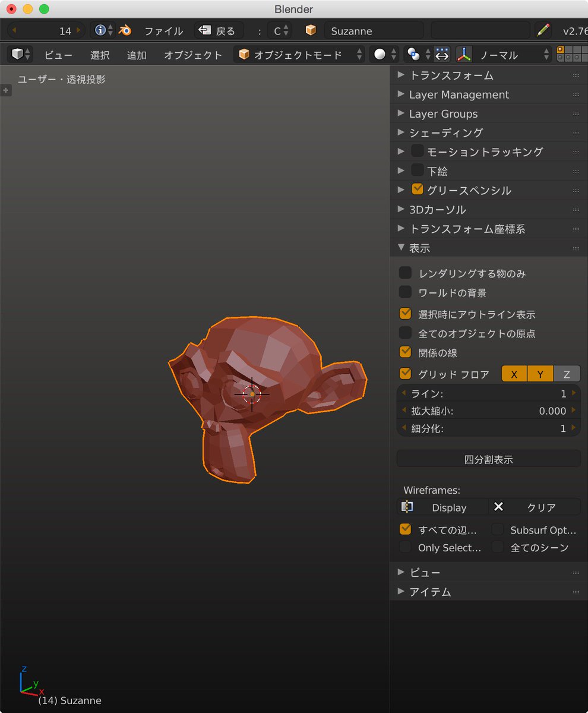Click the Suzanne object cube icon
Image resolution: width=588 pixels, height=713 pixels.
click(x=311, y=30)
